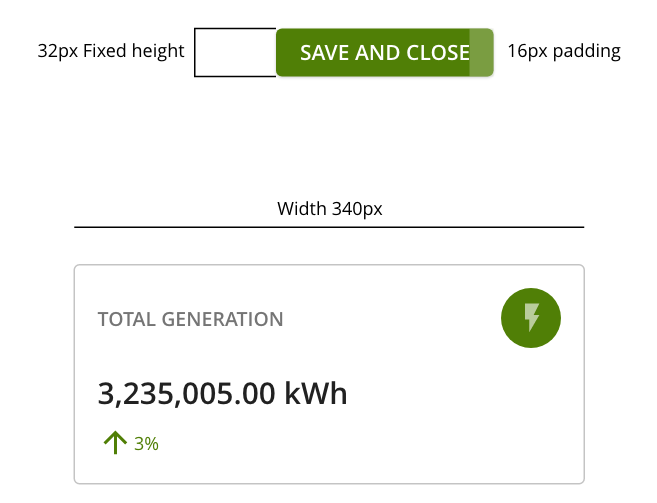Click the kWh unit text
This screenshot has height=503, width=657.
tap(316, 393)
